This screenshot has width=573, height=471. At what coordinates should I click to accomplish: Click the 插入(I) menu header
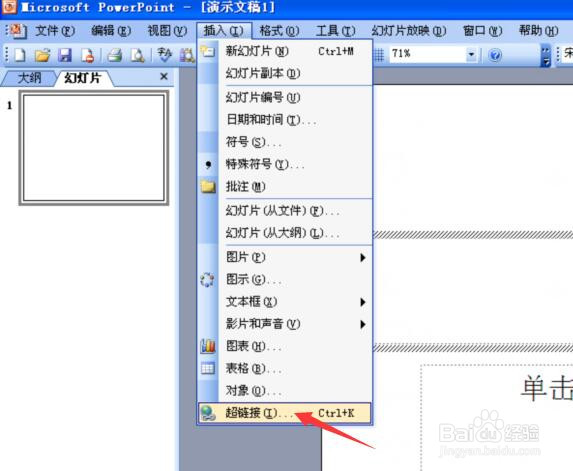point(224,31)
